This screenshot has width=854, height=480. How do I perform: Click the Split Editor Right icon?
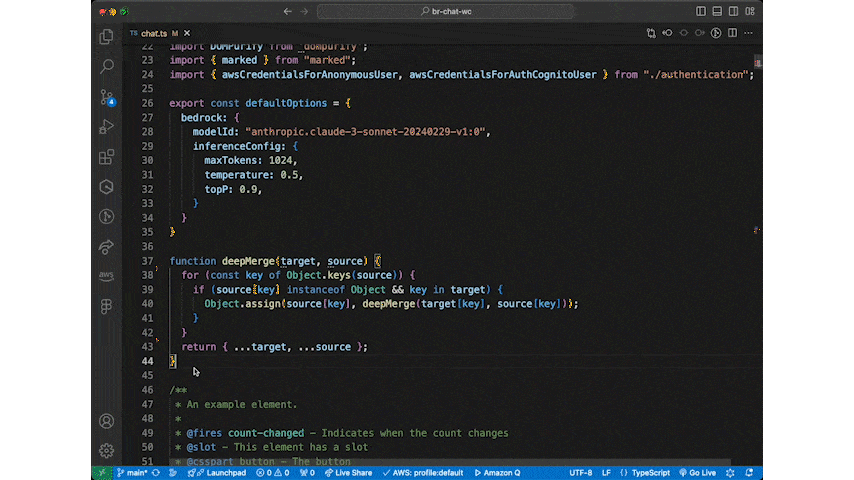(732, 33)
